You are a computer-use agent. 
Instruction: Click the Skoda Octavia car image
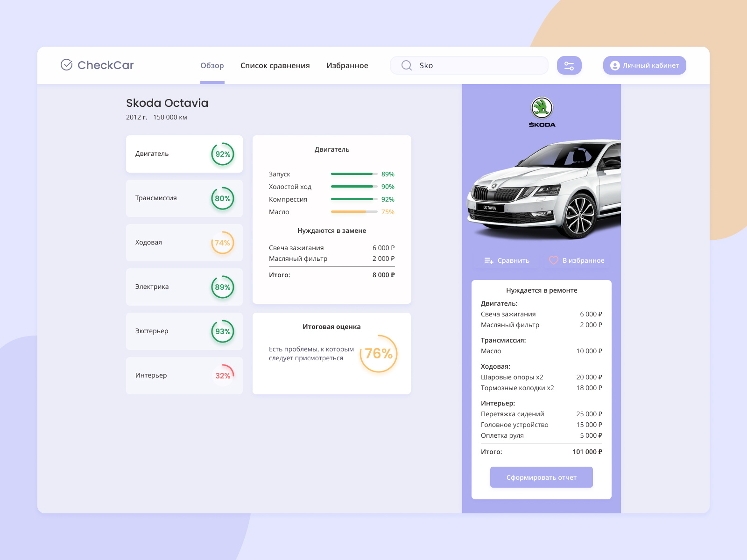pyautogui.click(x=544, y=189)
